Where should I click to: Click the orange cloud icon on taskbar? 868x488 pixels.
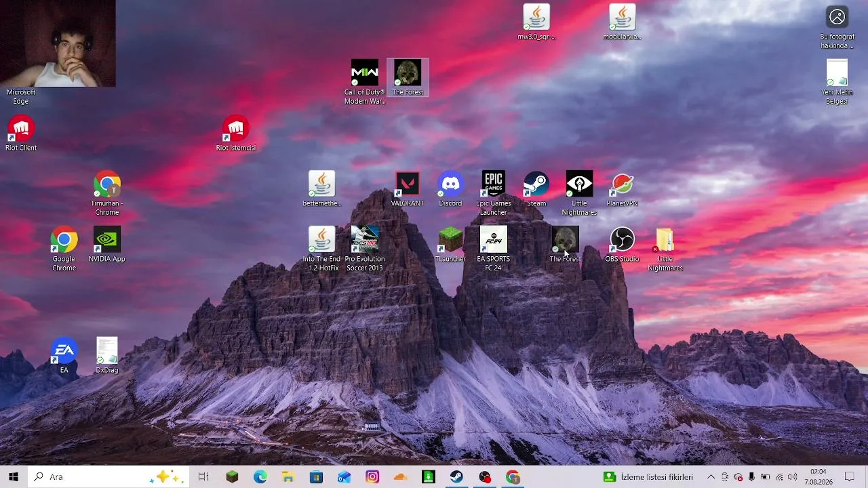tap(400, 477)
